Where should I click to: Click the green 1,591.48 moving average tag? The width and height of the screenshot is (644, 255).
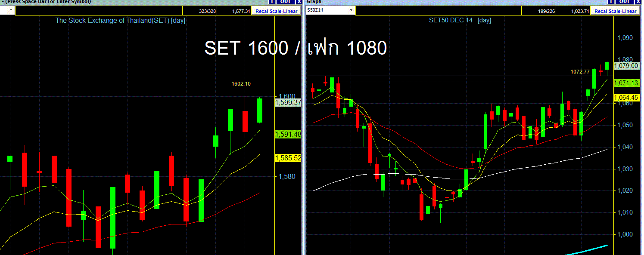point(288,135)
